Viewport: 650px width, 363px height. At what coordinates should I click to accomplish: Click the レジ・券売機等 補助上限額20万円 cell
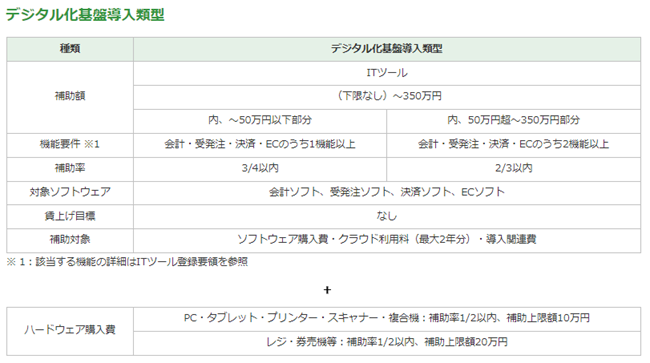point(387,343)
